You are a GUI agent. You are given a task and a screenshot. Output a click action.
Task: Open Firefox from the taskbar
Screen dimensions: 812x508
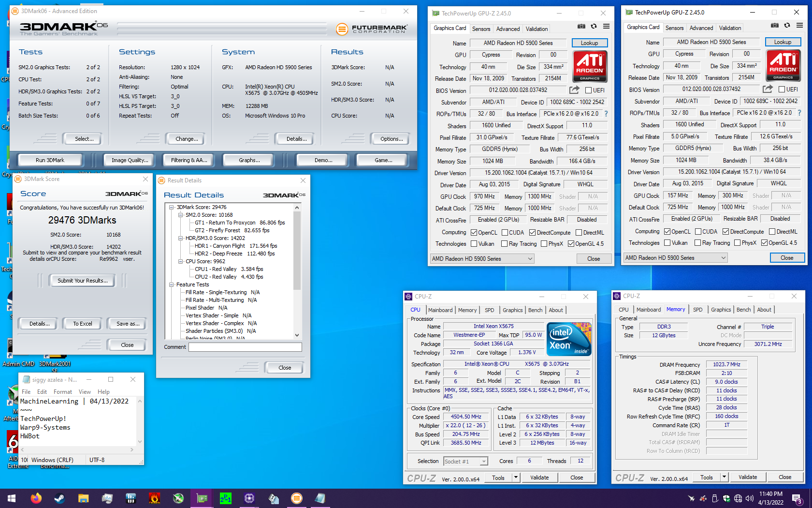pos(36,498)
